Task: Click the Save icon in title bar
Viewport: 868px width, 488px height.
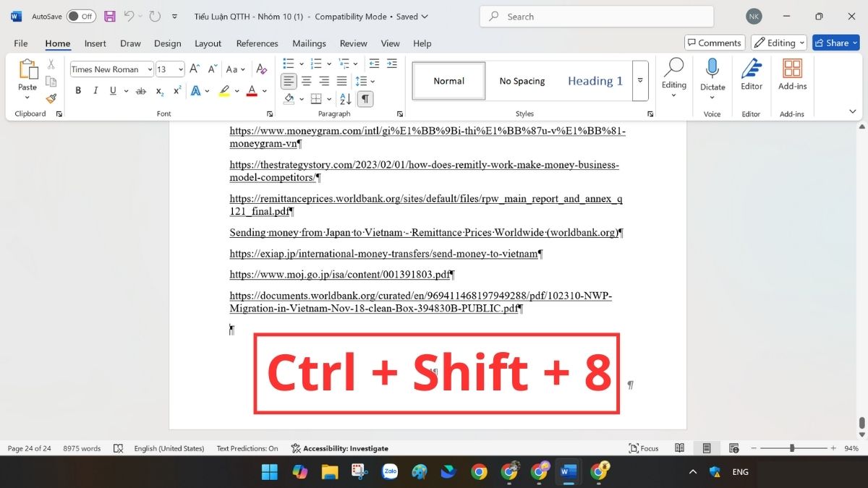Action: pos(110,16)
